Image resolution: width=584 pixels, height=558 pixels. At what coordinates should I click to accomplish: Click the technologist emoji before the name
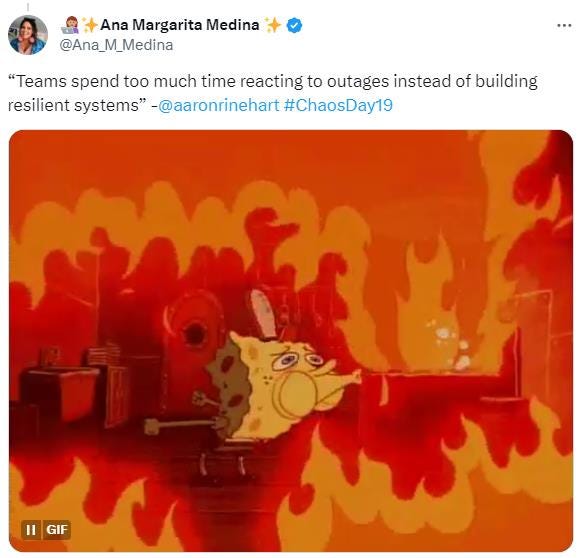point(70,25)
